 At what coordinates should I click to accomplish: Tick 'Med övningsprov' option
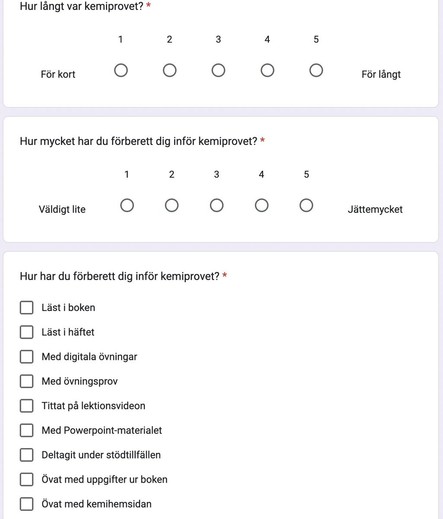pos(27,381)
